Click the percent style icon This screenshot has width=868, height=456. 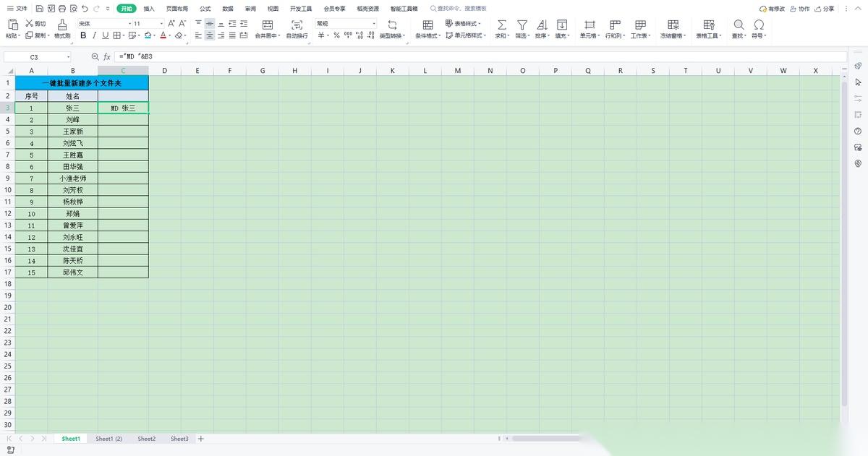pos(336,35)
